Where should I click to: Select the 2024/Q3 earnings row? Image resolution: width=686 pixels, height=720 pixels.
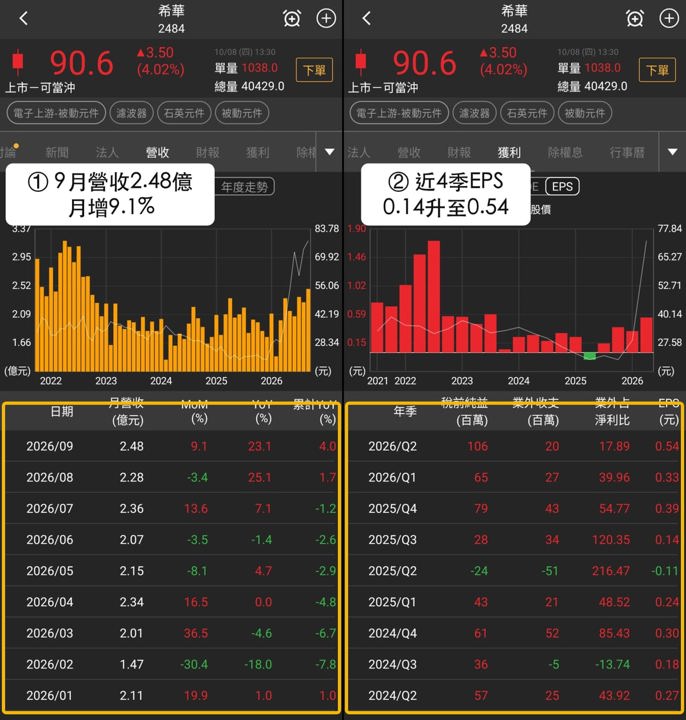(515, 664)
